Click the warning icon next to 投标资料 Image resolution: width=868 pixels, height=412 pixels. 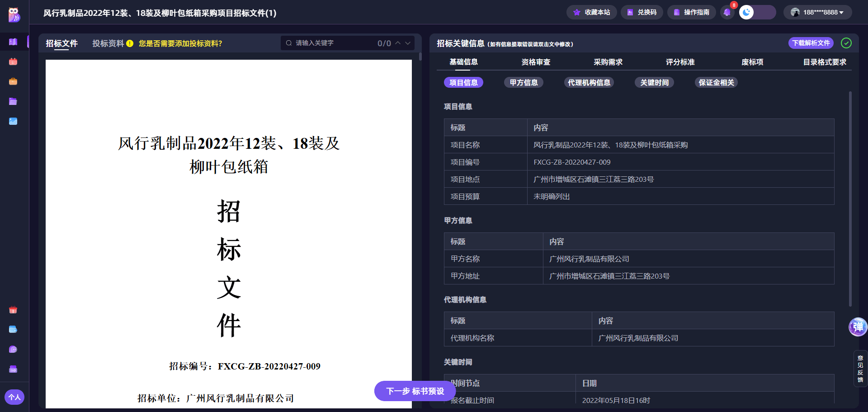[129, 43]
